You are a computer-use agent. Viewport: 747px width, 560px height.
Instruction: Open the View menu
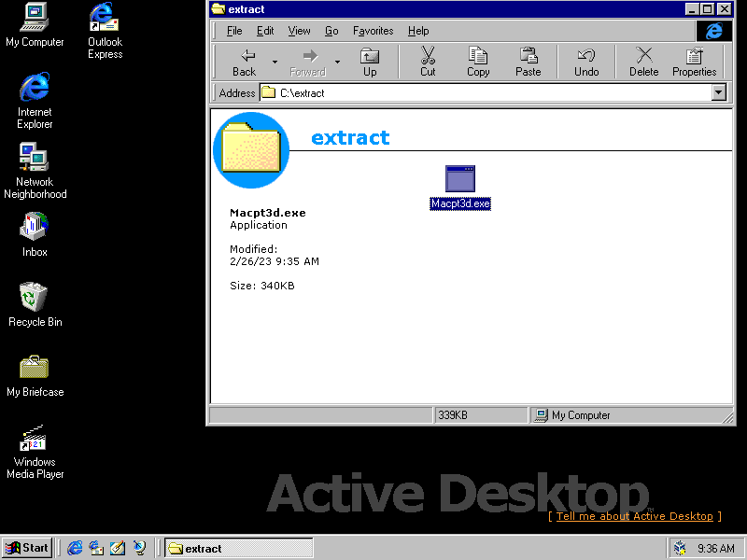pos(299,31)
